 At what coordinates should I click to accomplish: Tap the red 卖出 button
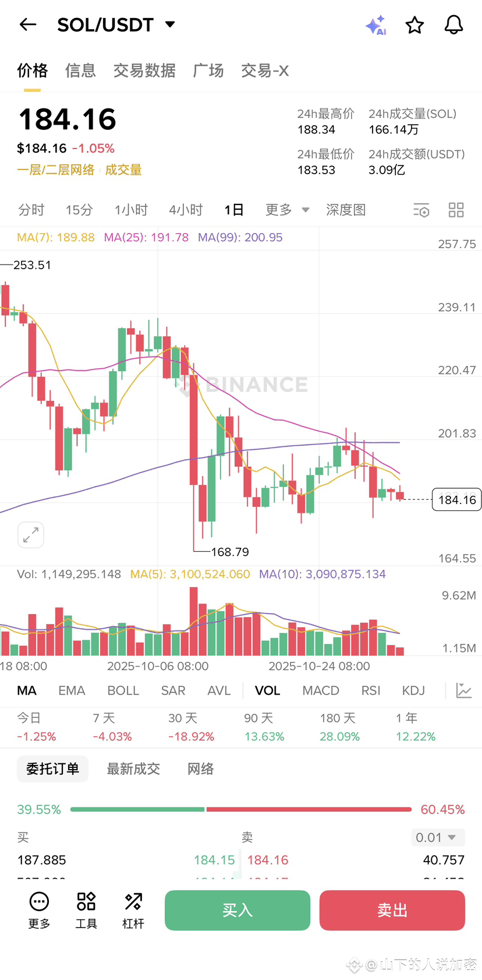coord(392,910)
